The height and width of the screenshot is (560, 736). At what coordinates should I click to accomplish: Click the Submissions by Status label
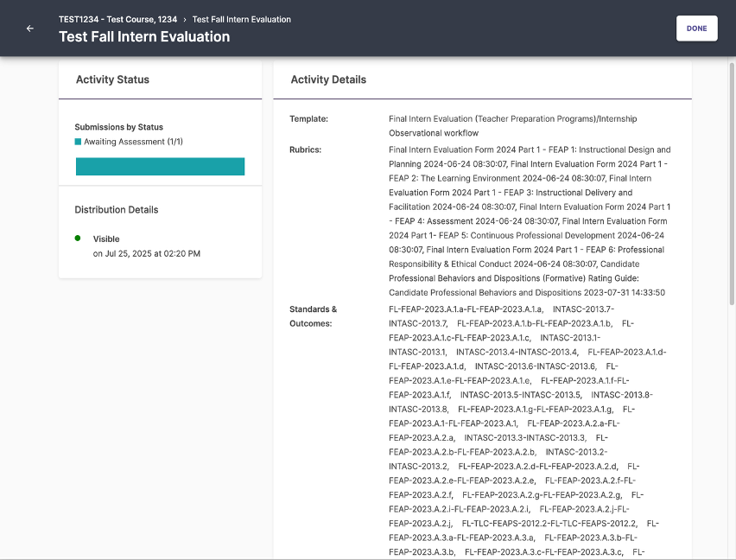[118, 127]
